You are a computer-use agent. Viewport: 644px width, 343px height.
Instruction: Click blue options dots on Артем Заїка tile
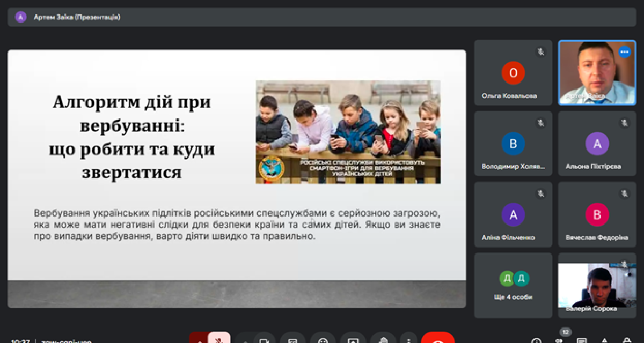(x=624, y=52)
